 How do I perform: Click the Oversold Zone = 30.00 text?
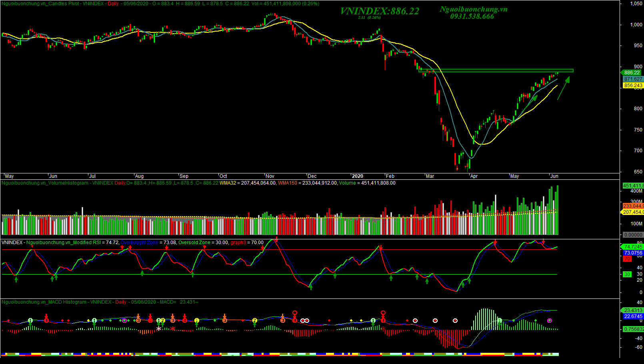203,243
